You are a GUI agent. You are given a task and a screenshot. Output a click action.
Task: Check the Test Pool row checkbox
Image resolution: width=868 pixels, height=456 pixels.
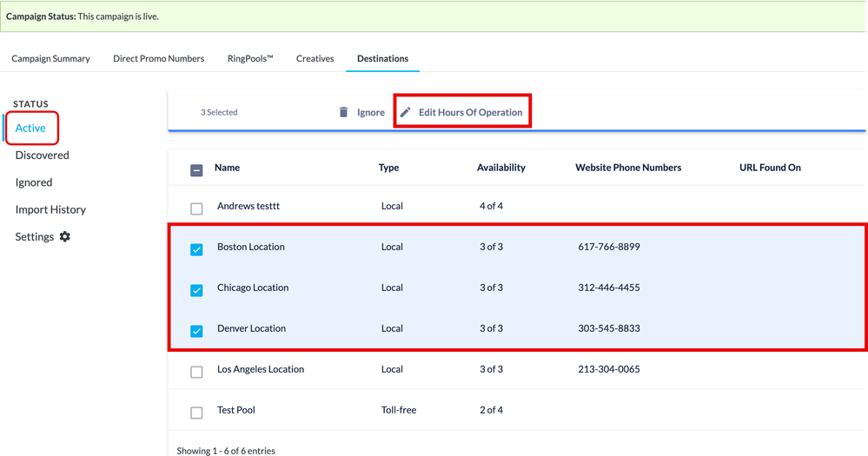(x=196, y=413)
